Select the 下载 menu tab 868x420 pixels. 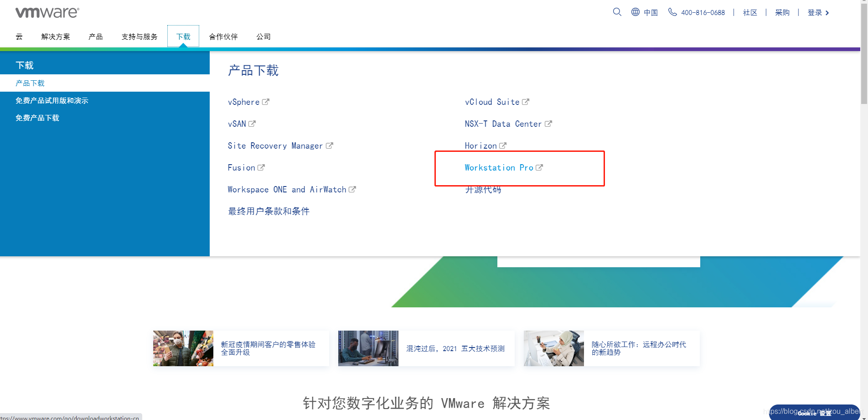tap(183, 36)
